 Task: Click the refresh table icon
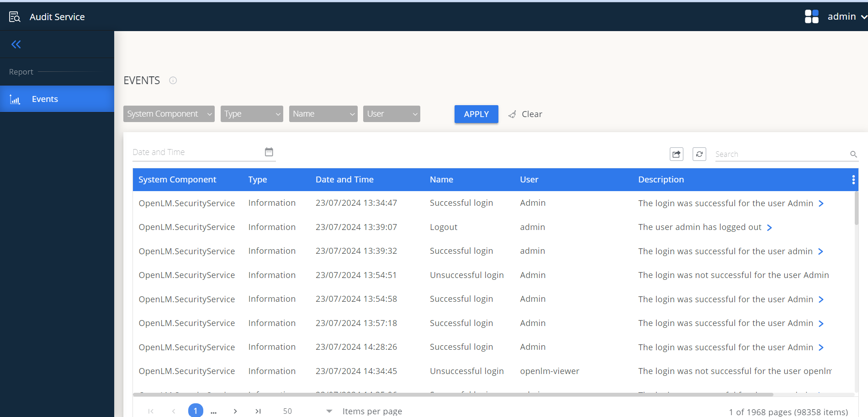(x=699, y=154)
